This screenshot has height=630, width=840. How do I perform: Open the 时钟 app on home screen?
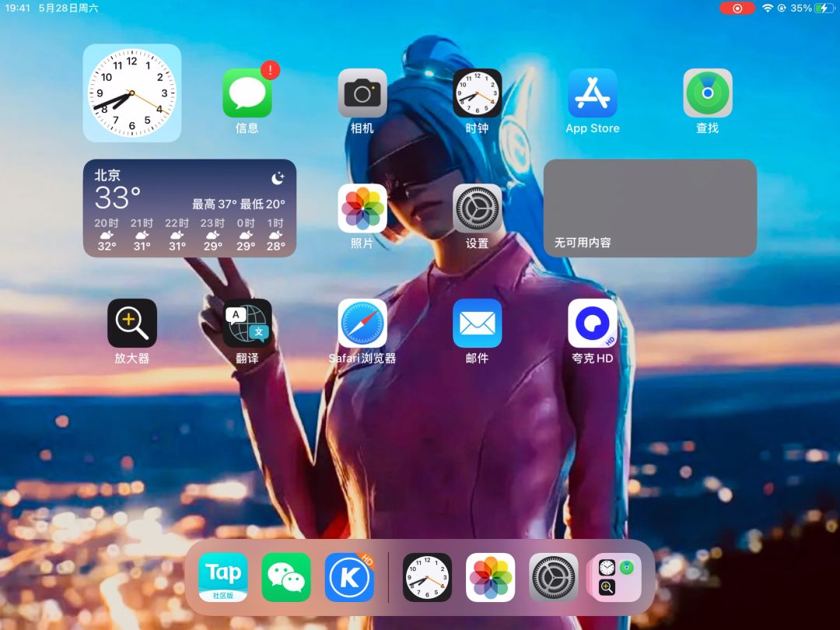(x=478, y=93)
